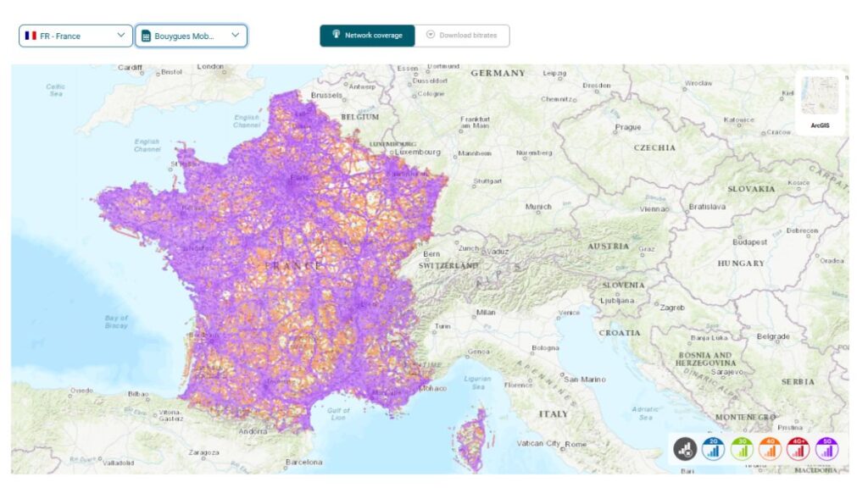Click the Belgrade label on the map
868x488 pixels.
pos(773,336)
